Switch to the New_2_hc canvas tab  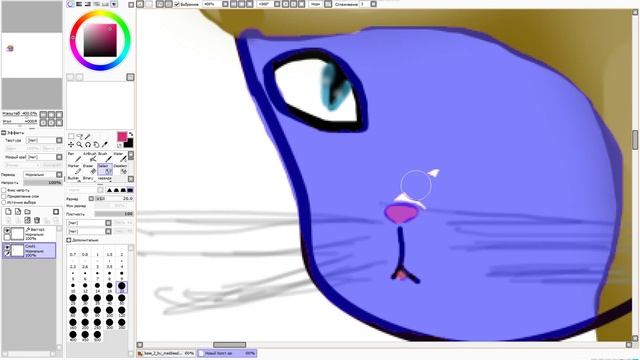[x=166, y=353]
